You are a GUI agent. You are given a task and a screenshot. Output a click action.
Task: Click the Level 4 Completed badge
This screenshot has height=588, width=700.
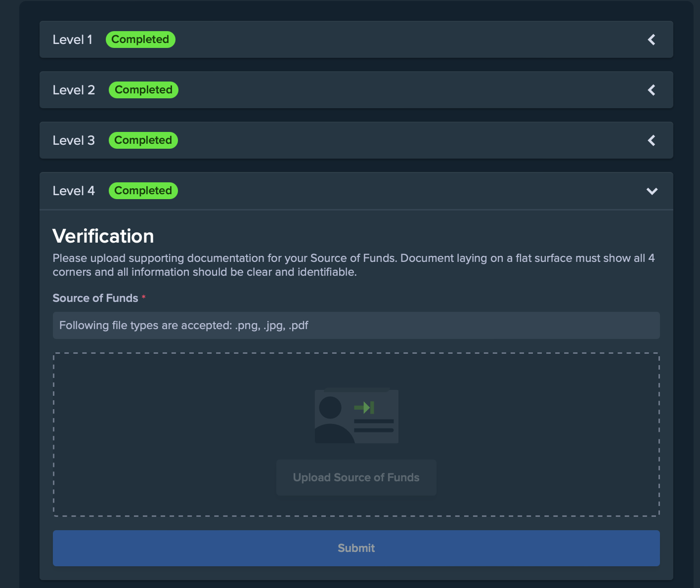point(143,190)
